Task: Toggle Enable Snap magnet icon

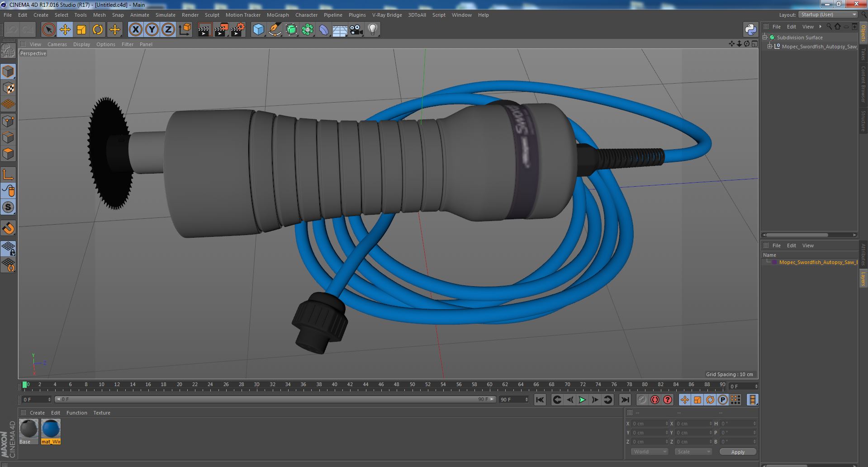Action: pos(8,228)
